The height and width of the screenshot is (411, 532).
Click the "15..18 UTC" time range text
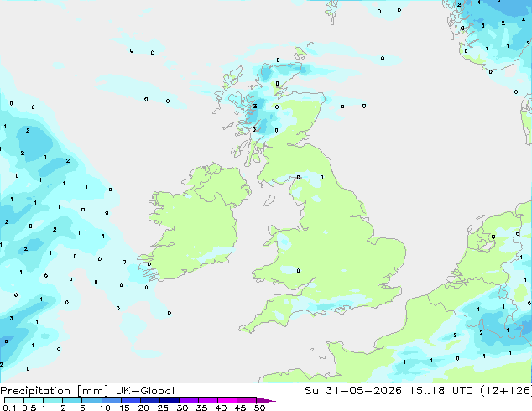(x=441, y=391)
